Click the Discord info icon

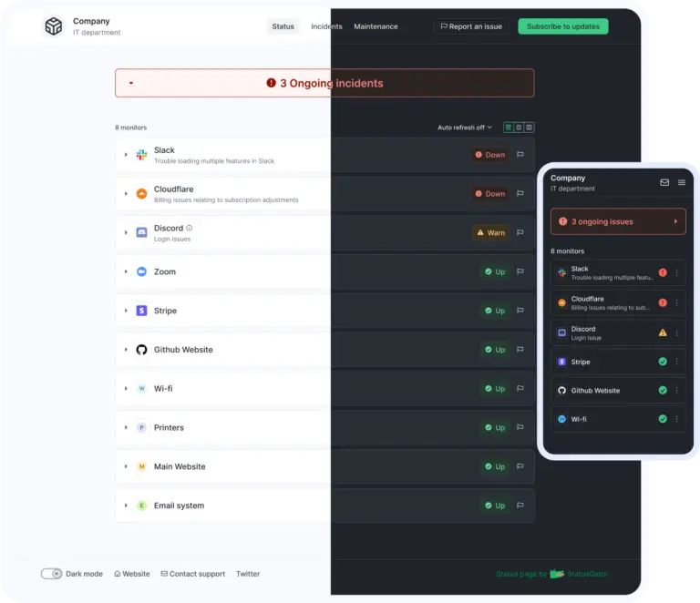coord(190,228)
